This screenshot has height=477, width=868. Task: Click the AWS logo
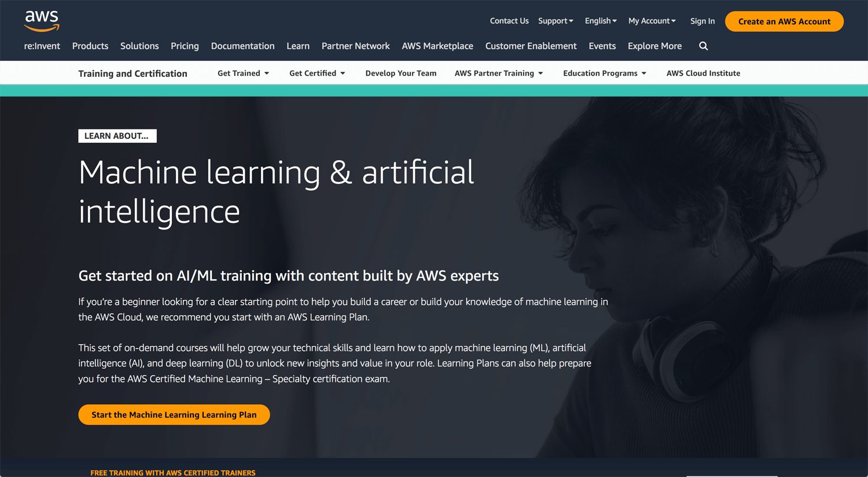pyautogui.click(x=42, y=21)
